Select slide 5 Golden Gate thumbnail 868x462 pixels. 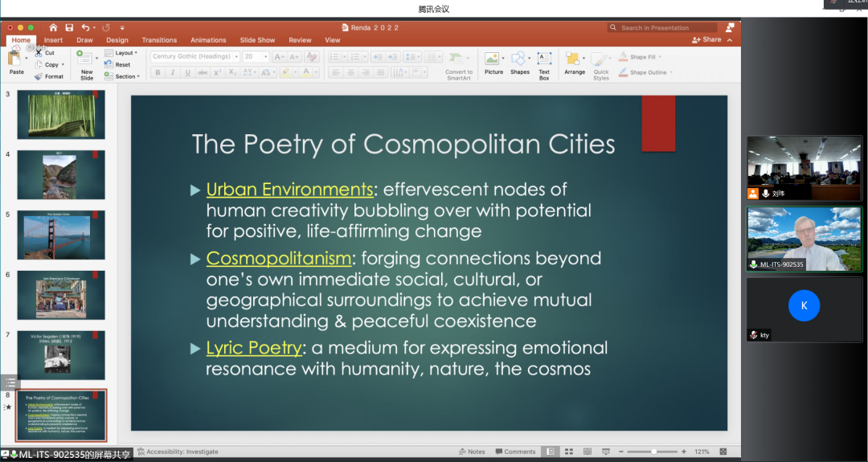point(61,235)
